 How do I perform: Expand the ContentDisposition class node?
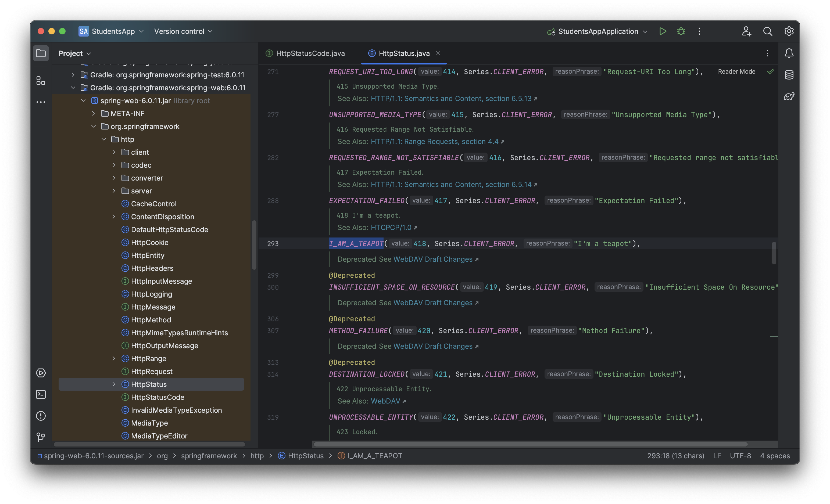tap(114, 217)
